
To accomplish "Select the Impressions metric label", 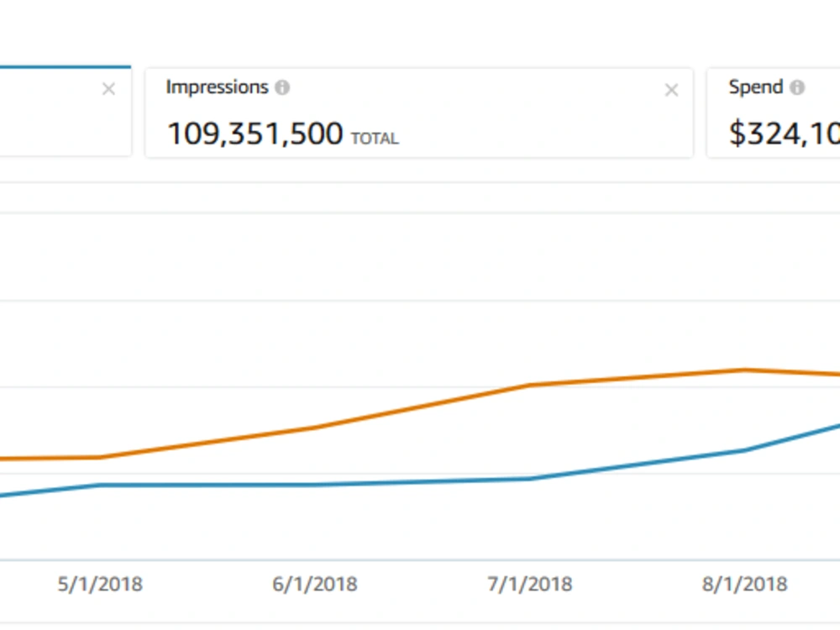I will (x=217, y=87).
